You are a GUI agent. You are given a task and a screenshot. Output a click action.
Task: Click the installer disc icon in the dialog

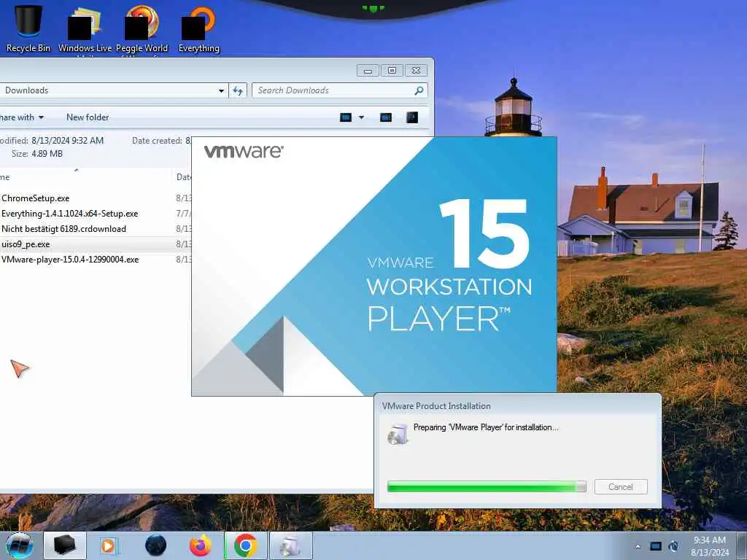(398, 434)
